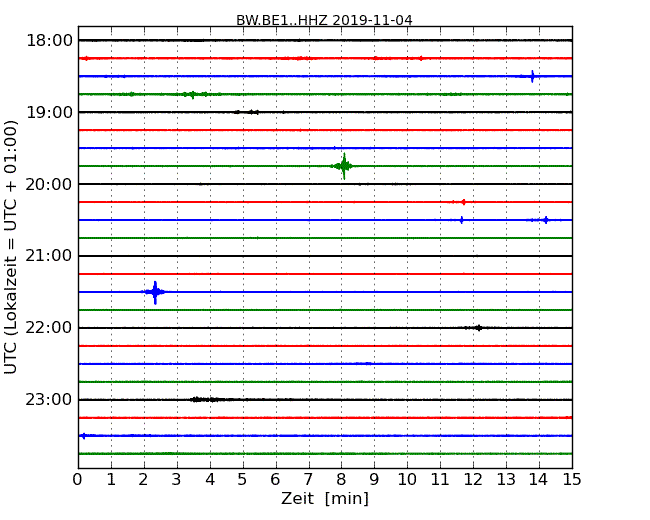Click the x-axis tick label "4"
This screenshot has height=520, width=650.
(x=210, y=480)
